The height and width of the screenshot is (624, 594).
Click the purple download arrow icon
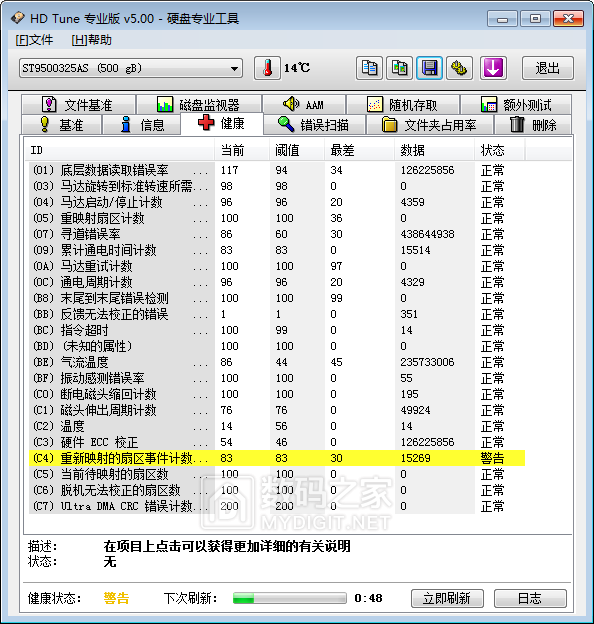coord(493,68)
